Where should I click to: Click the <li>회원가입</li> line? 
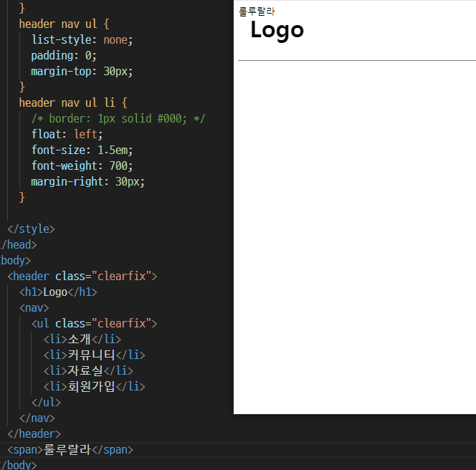(x=94, y=387)
